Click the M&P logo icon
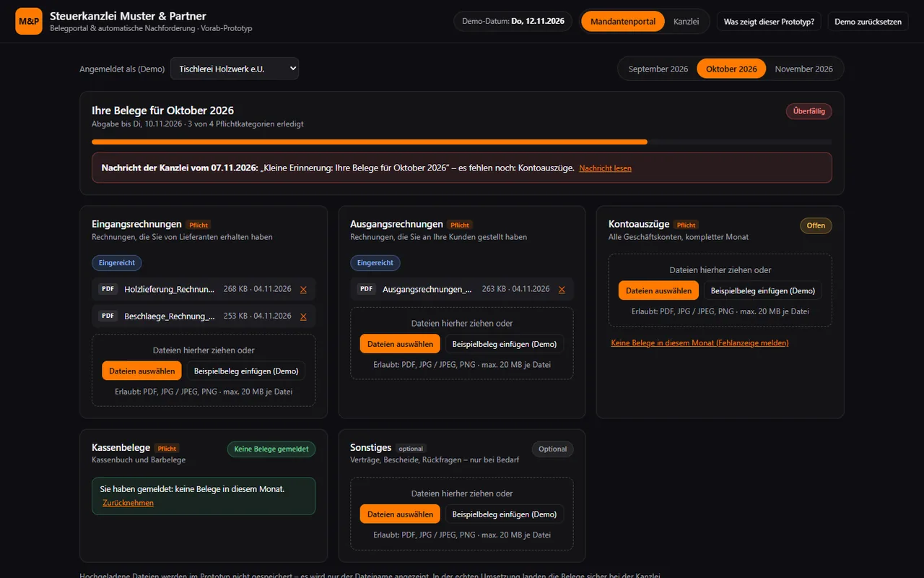Image resolution: width=924 pixels, height=578 pixels. coord(29,22)
